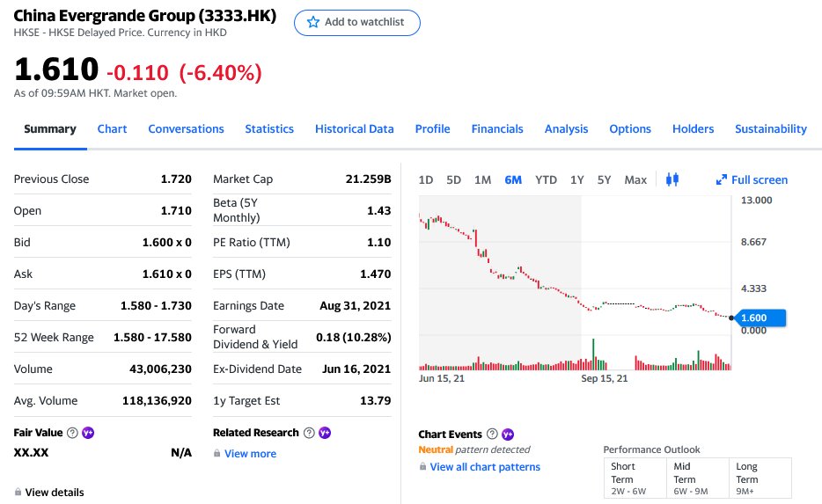Click the premium badge beside Related Research

pyautogui.click(x=325, y=433)
